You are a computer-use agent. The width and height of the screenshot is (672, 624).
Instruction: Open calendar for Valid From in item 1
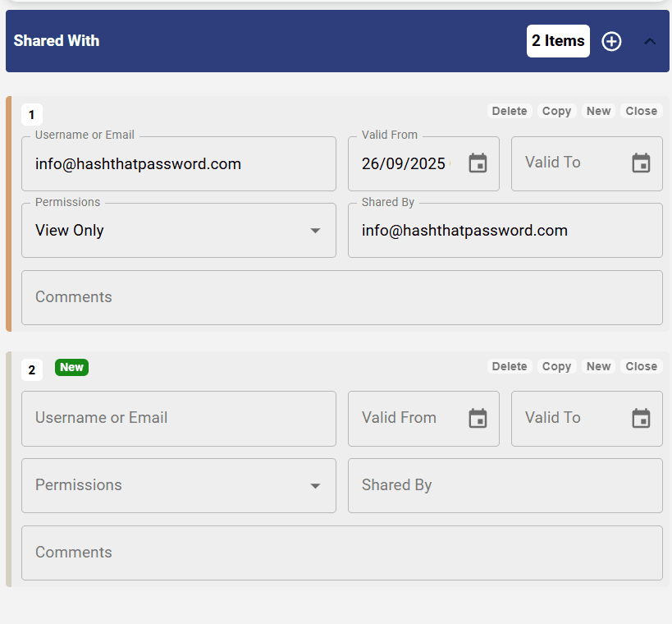[x=478, y=163]
